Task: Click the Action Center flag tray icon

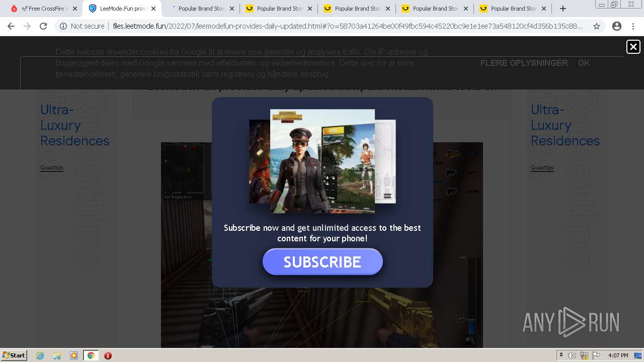Action: point(596,355)
